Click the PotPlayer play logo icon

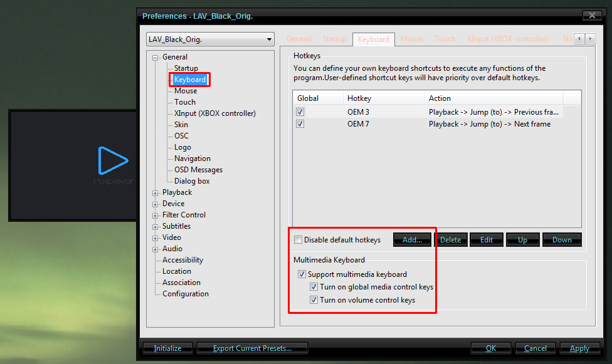tap(113, 160)
